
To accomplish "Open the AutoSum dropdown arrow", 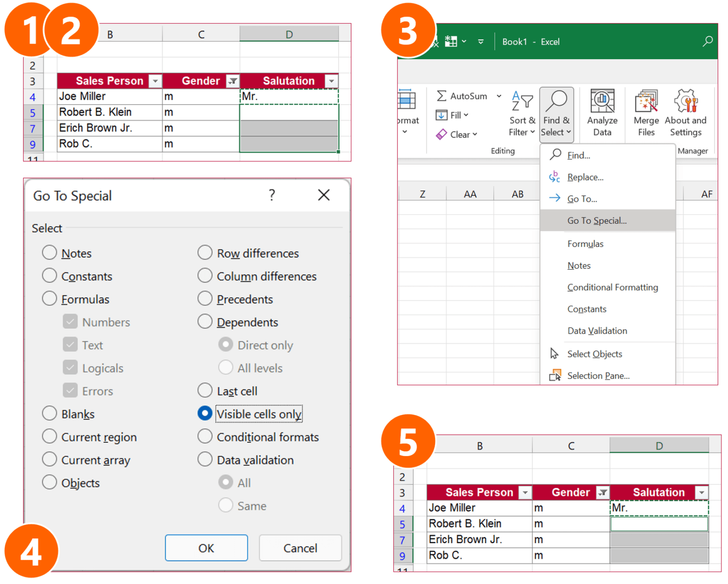I will click(x=499, y=96).
